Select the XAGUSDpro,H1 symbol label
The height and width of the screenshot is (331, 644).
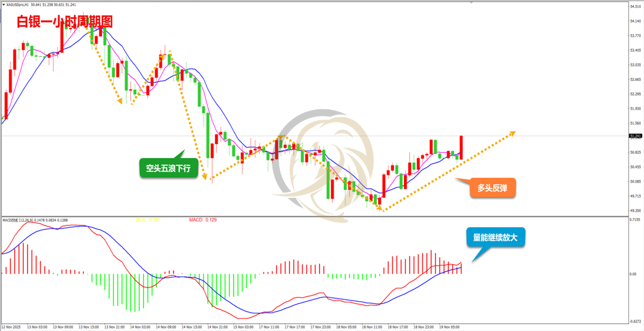[17, 5]
